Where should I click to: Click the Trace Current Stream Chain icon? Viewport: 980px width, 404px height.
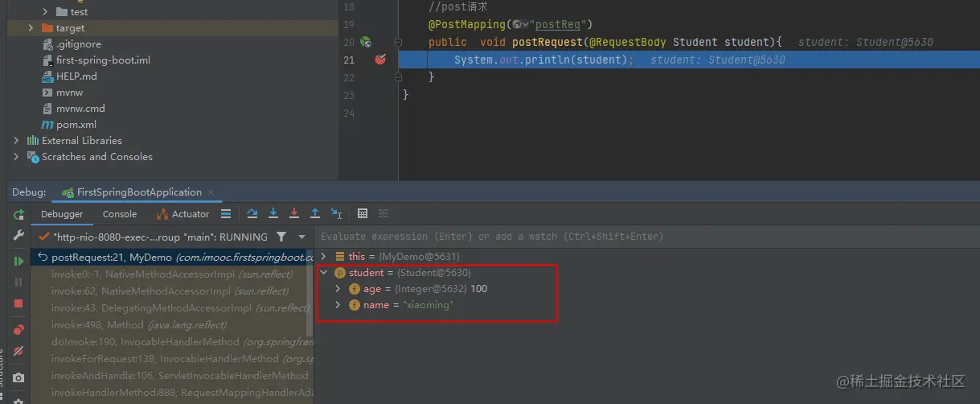(383, 214)
